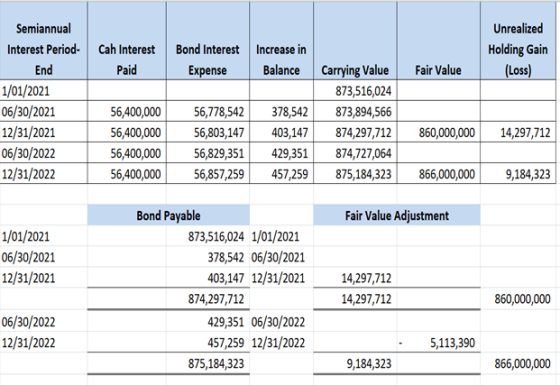Select cash interest paid for 06/30/2021 row
560x385 pixels.
(126, 112)
